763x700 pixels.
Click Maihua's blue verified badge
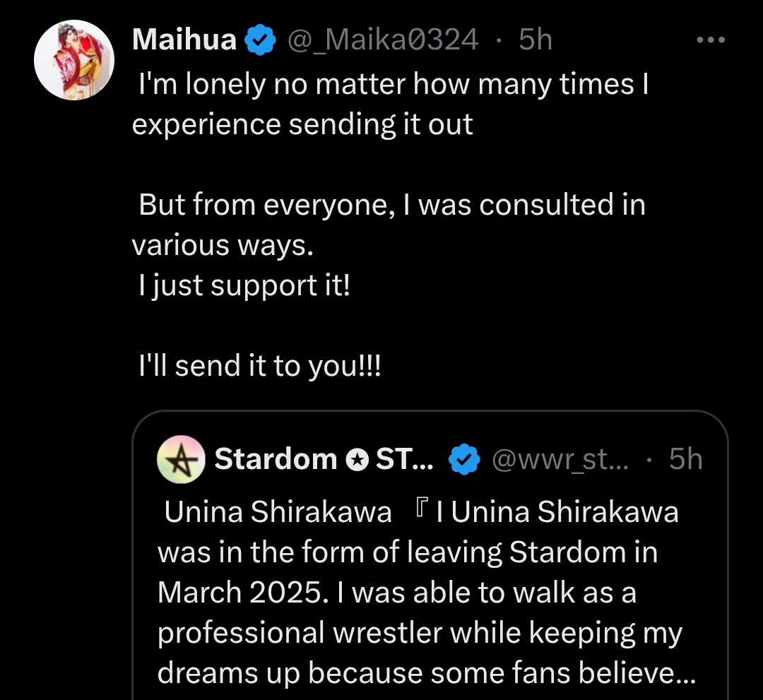[260, 40]
